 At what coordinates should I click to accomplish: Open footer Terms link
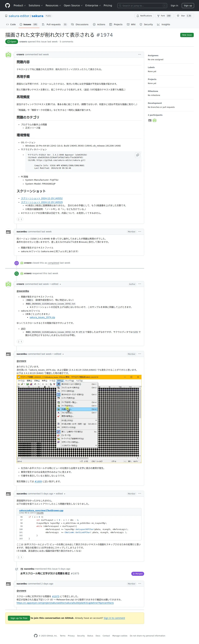(x=63, y=636)
